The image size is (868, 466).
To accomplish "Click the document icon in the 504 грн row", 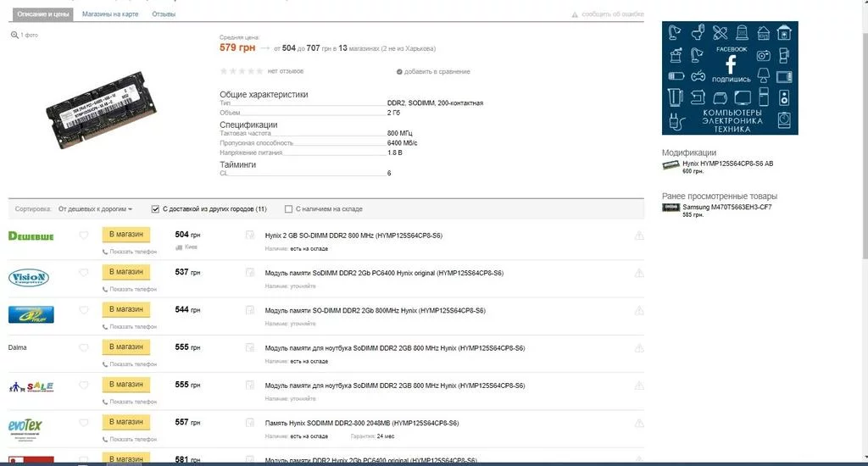I will (250, 236).
